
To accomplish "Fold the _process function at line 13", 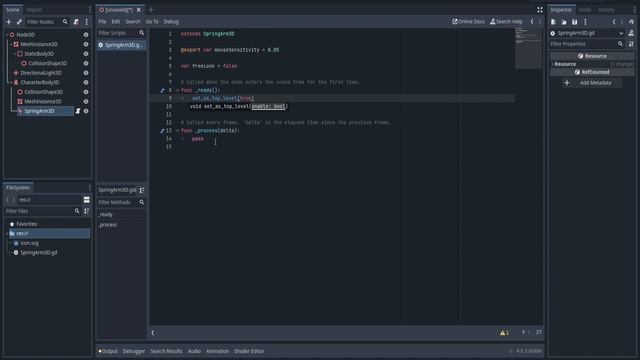I will (177, 131).
